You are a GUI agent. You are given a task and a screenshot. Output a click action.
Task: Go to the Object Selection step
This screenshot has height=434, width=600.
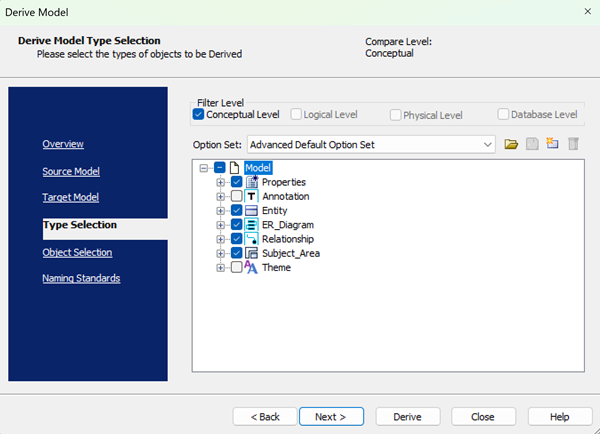point(77,252)
